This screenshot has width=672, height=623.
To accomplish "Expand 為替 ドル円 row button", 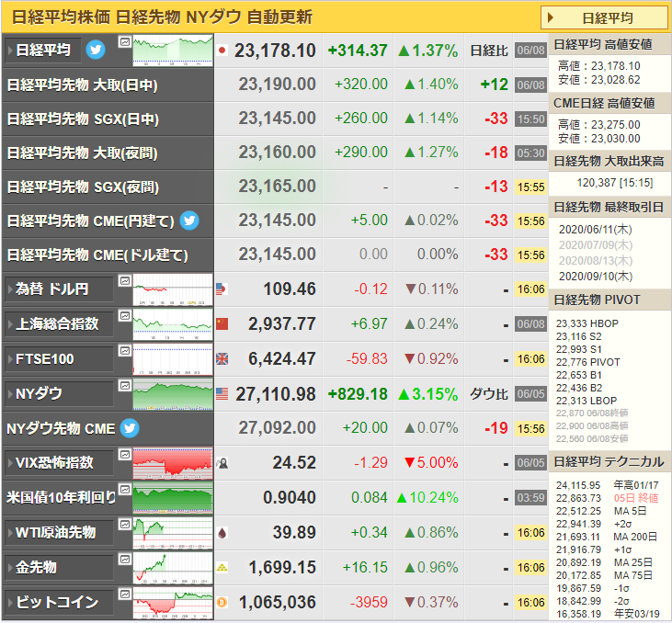I will 59,289.
